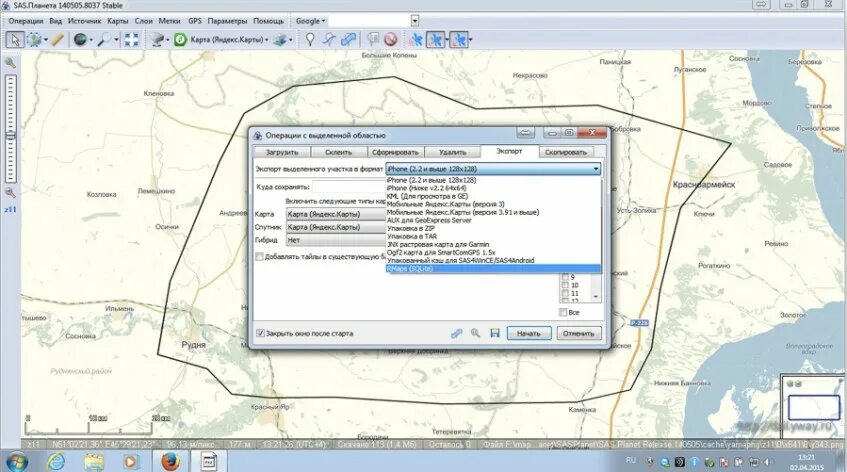The height and width of the screenshot is (472, 847).
Task: Click the Начать button
Action: 529,333
